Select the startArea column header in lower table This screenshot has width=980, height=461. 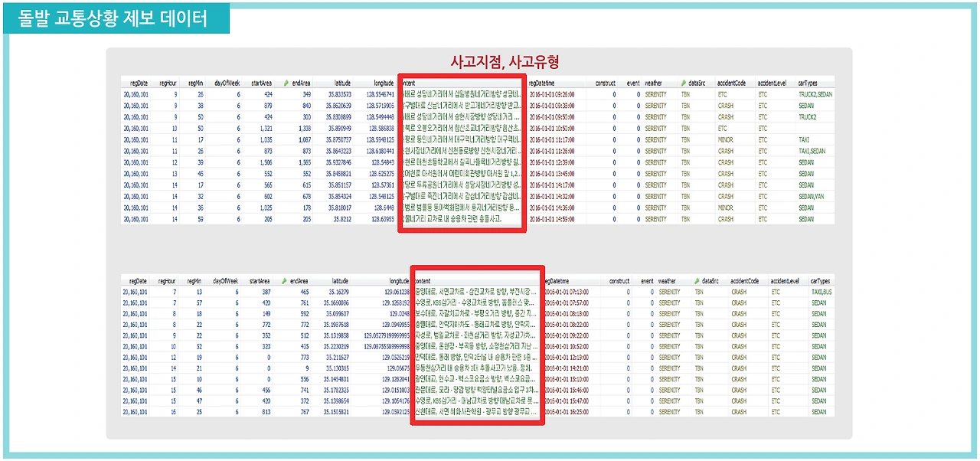(261, 282)
